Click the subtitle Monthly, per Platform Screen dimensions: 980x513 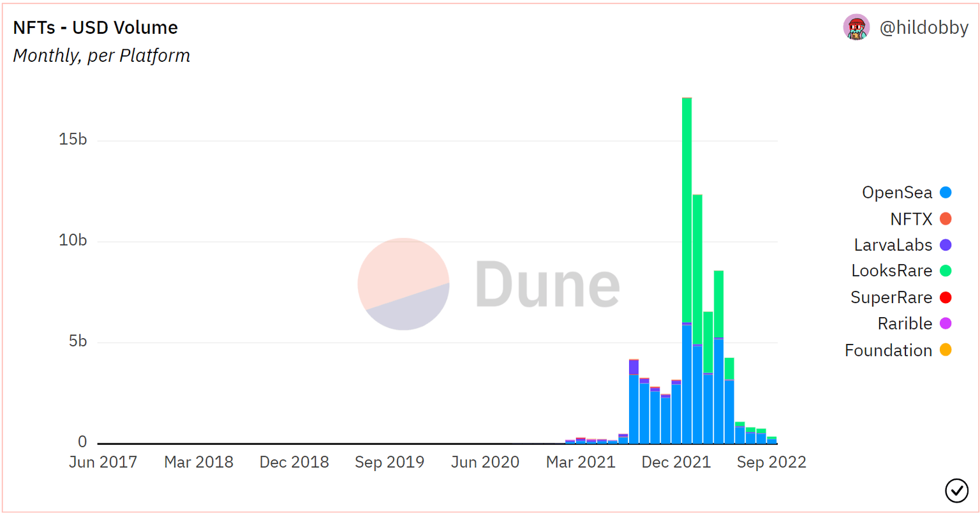(x=101, y=56)
